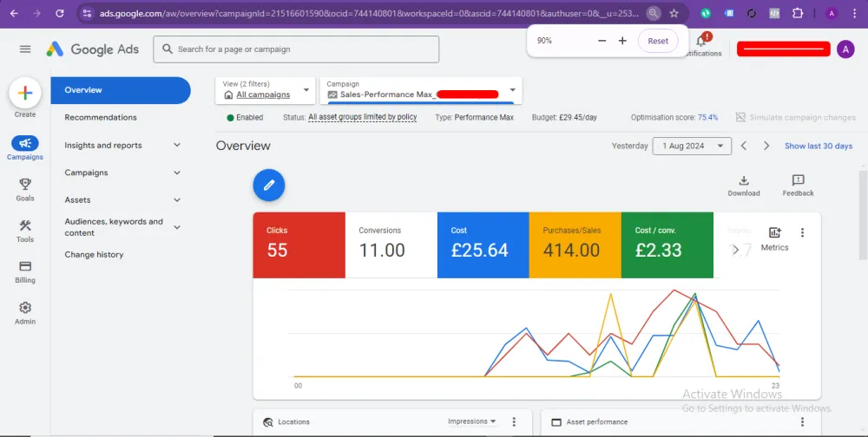Decrease zoom with the minus button
Image resolution: width=868 pixels, height=437 pixels.
602,41
